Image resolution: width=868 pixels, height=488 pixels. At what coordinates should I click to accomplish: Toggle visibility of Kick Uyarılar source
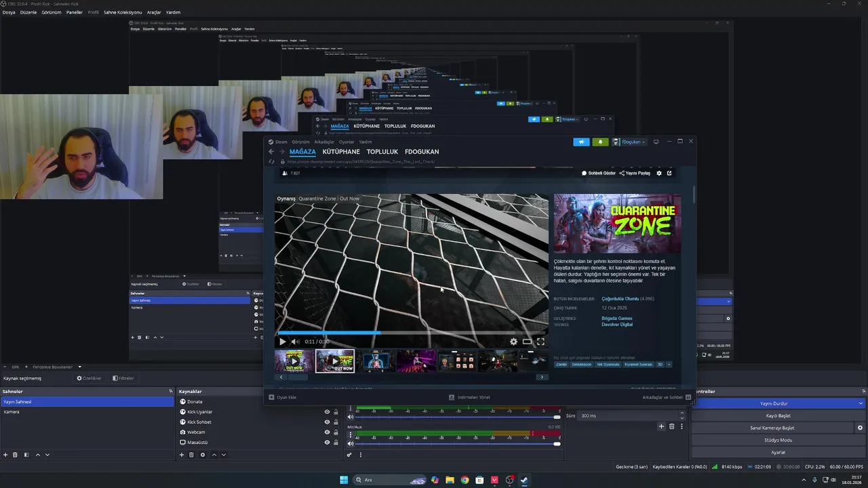pos(327,411)
